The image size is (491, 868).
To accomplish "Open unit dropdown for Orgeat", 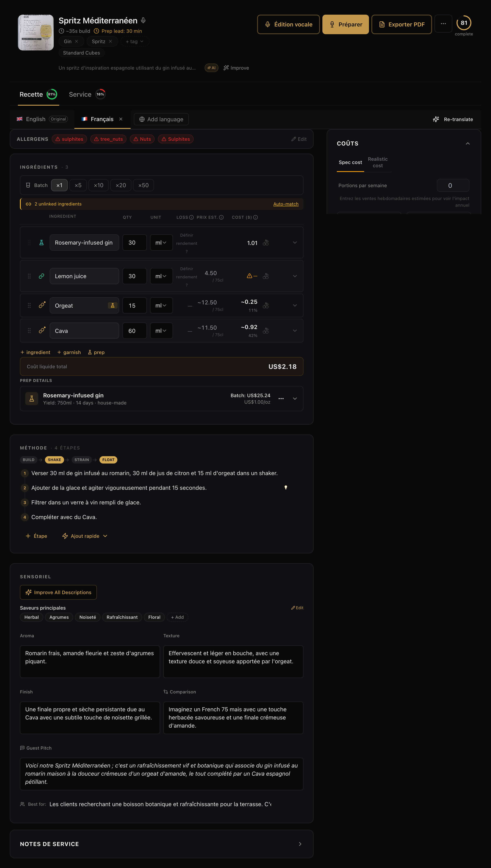I will click(161, 305).
